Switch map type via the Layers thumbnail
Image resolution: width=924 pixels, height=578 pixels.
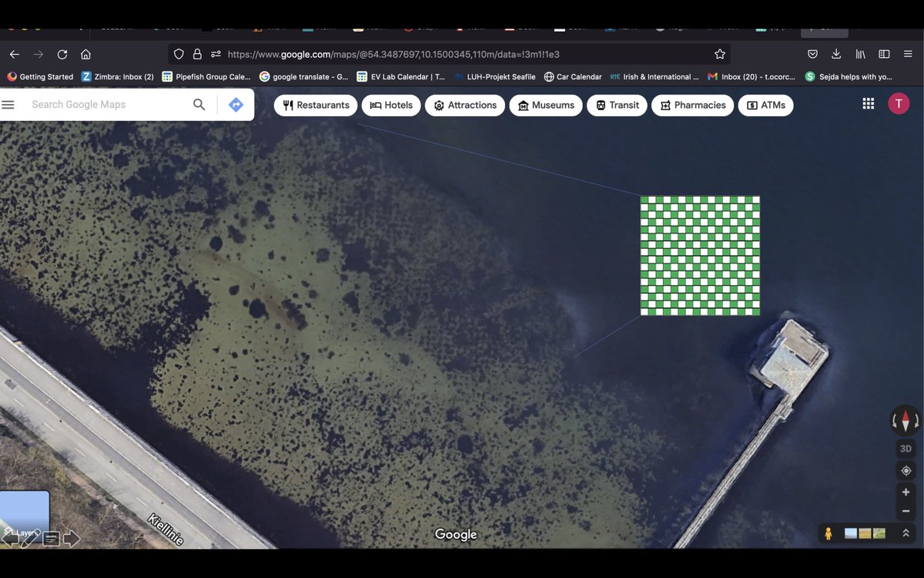click(x=25, y=516)
